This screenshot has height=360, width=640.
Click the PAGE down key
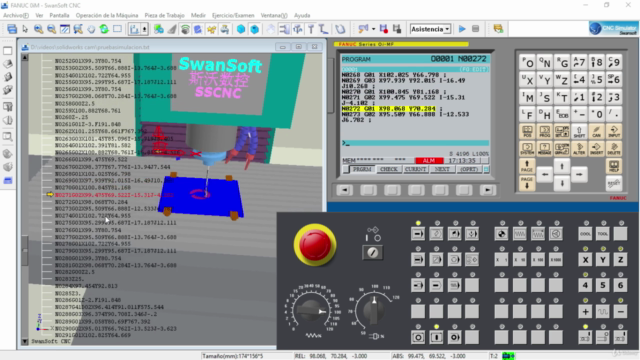tap(527, 183)
